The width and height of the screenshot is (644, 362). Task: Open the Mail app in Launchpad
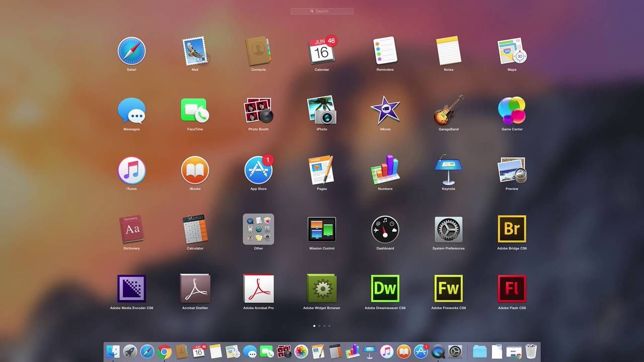(x=195, y=51)
